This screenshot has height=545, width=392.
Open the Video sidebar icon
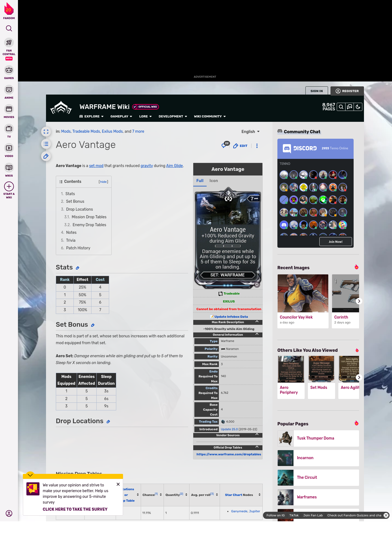[9, 148]
